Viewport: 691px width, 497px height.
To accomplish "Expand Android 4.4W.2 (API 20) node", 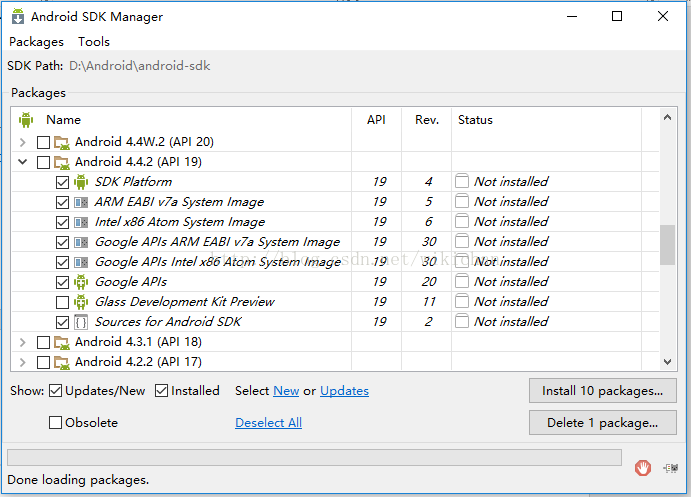I will coord(23,142).
